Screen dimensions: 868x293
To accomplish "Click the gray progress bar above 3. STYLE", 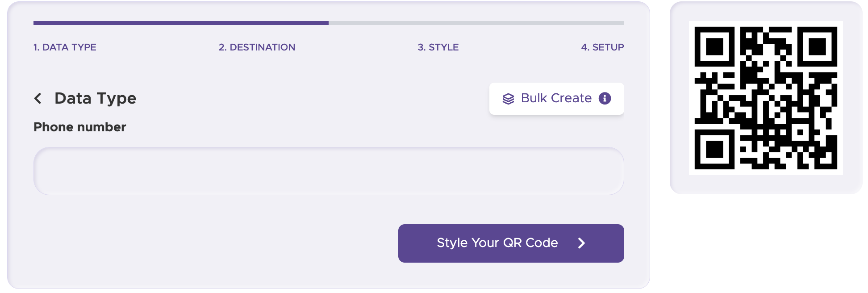I will [438, 23].
